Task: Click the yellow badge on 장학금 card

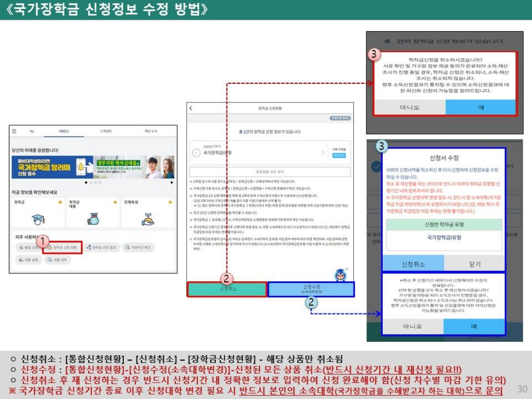Action: click(x=60, y=202)
